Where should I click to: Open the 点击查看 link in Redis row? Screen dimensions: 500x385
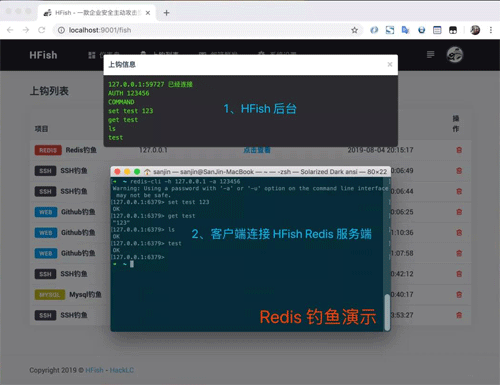click(257, 150)
